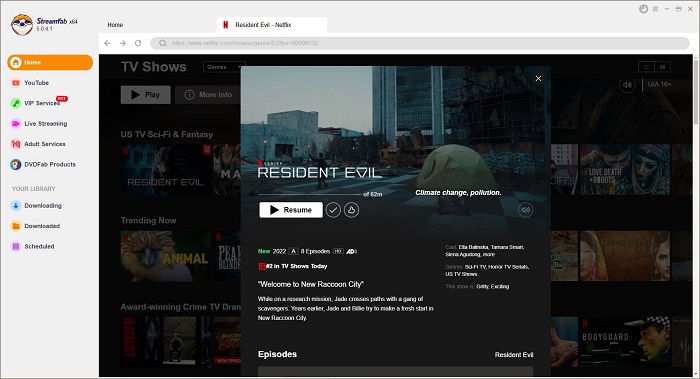Image resolution: width=700 pixels, height=379 pixels.
Task: Click the 'TV Shows' page heading
Action: [x=154, y=67]
